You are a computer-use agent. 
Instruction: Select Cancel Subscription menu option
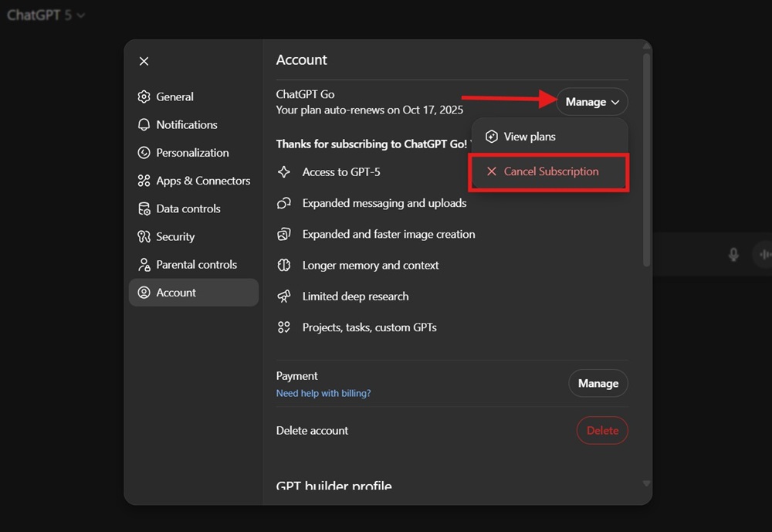click(550, 171)
